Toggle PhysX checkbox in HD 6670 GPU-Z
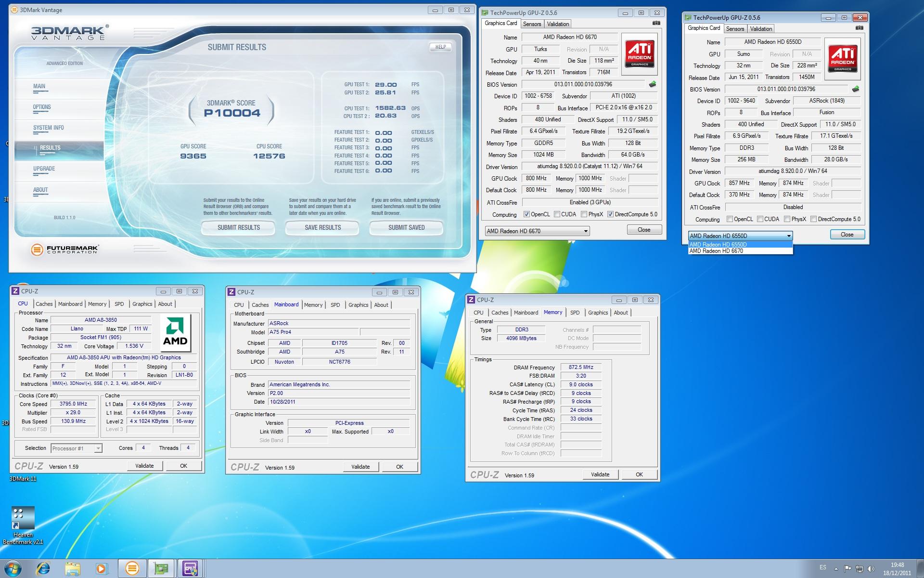The width and height of the screenshot is (924, 578). click(584, 214)
